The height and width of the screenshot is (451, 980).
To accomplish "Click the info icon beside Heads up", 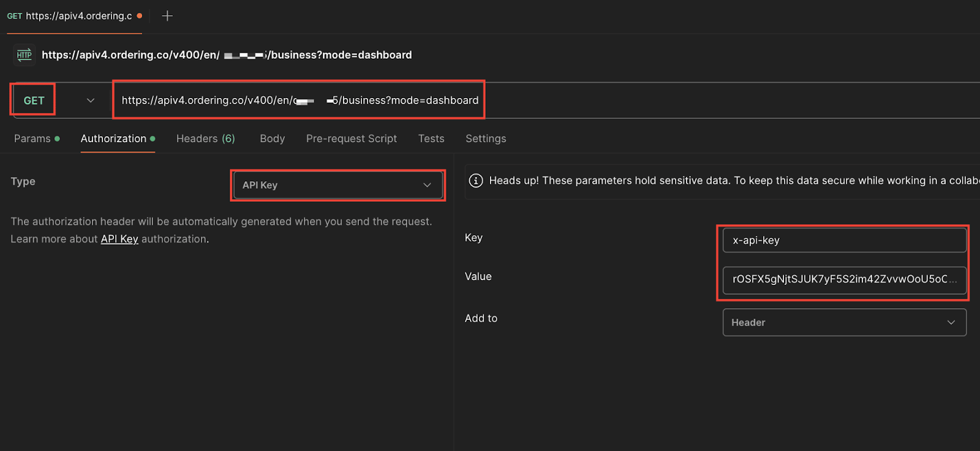I will click(x=475, y=181).
